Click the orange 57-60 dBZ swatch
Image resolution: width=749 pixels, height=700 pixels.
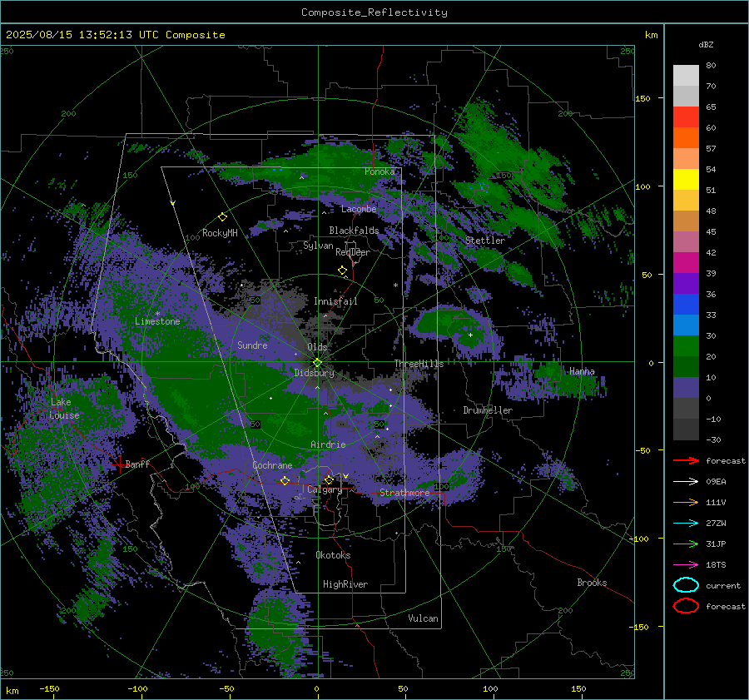[x=686, y=138]
